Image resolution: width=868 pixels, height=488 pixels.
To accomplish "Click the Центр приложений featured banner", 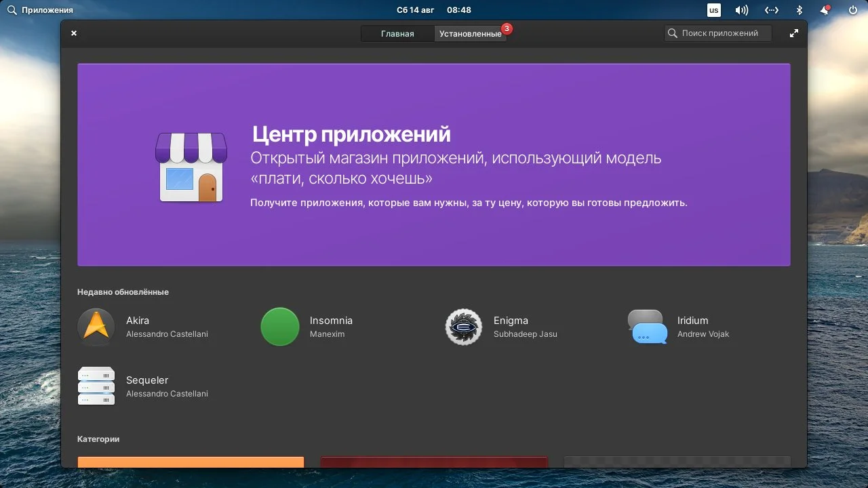I will pos(434,164).
